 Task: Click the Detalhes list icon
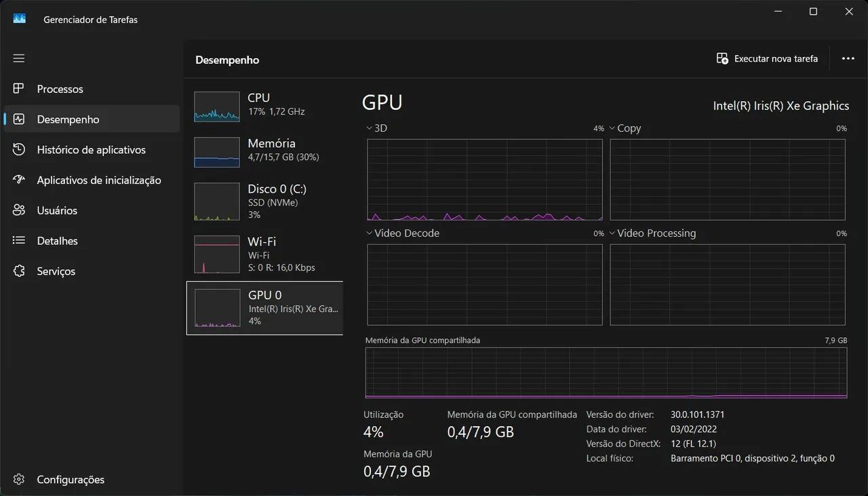click(x=19, y=240)
